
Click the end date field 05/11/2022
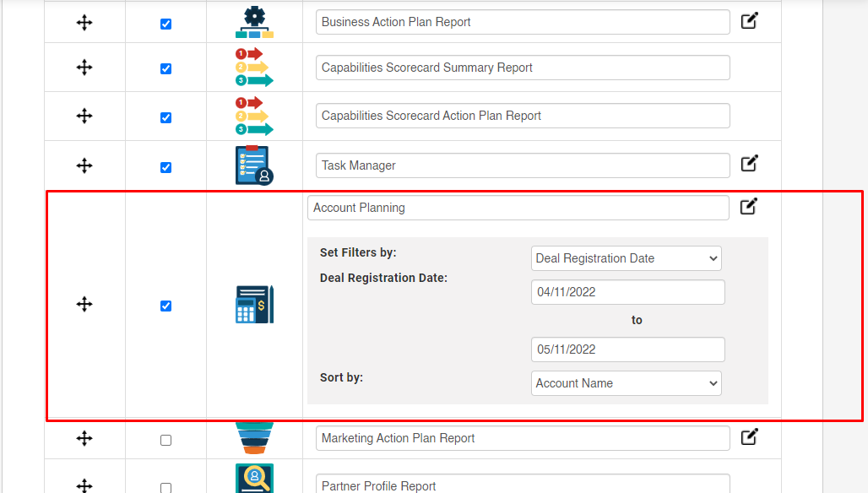[627, 349]
